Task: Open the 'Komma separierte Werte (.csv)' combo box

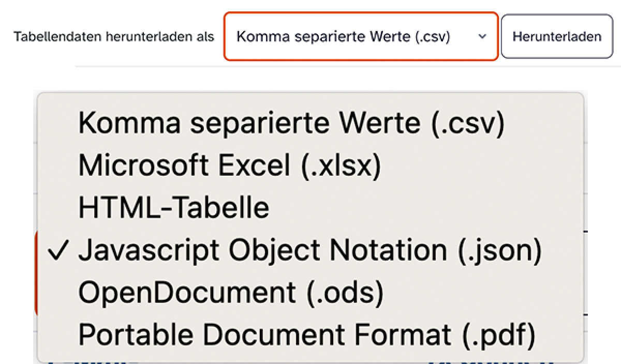Action: tap(361, 37)
